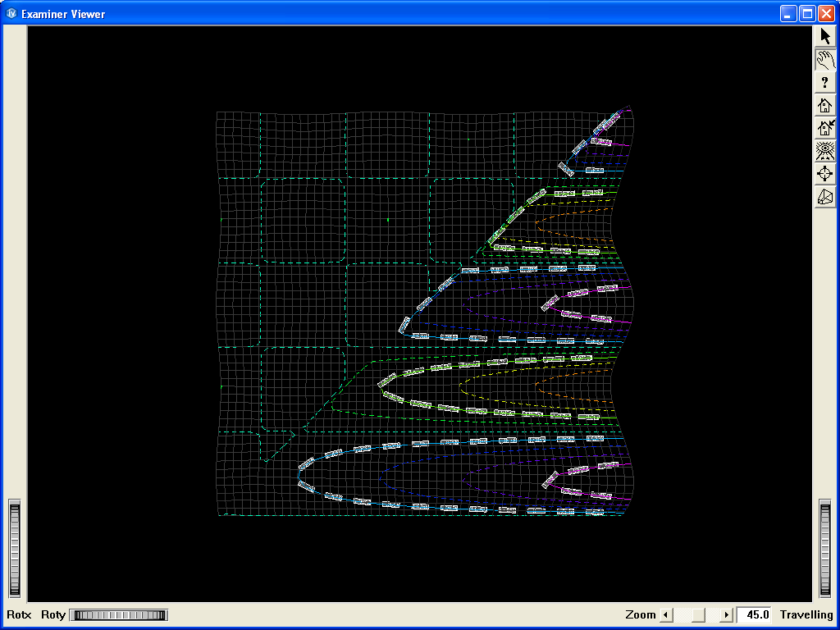
Task: Click the Rotx vertical thumbwheel
Action: click(14, 549)
